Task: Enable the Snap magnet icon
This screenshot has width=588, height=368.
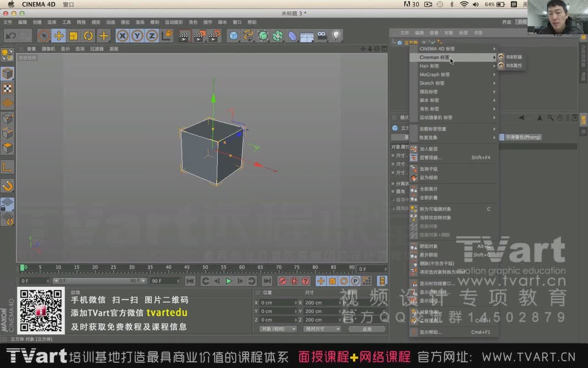Action: click(7, 186)
